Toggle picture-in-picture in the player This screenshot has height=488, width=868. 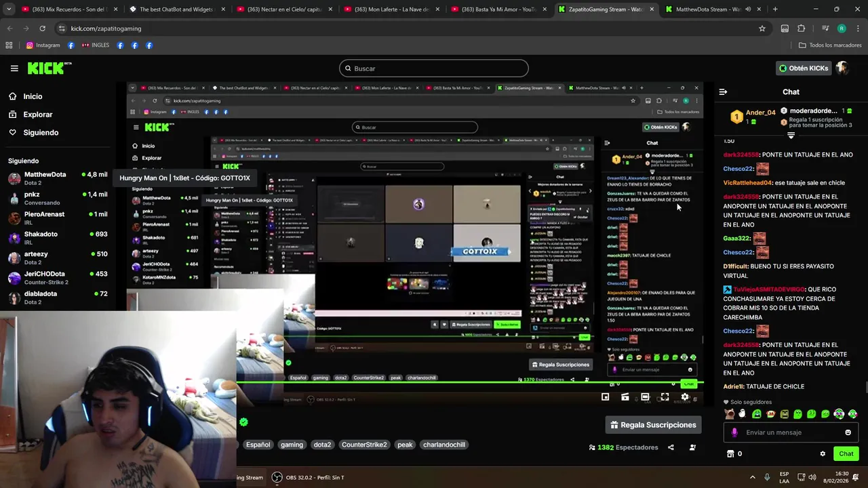tap(605, 397)
